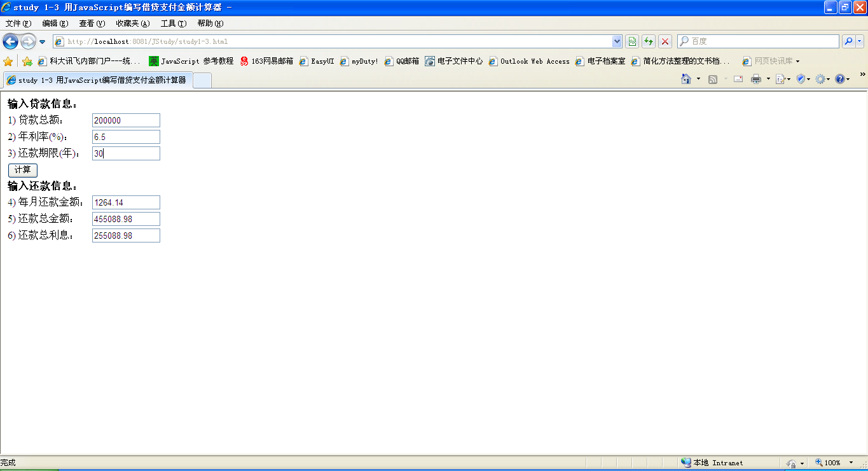Open the Help question mark icon
The image size is (868, 471).
tap(842, 79)
